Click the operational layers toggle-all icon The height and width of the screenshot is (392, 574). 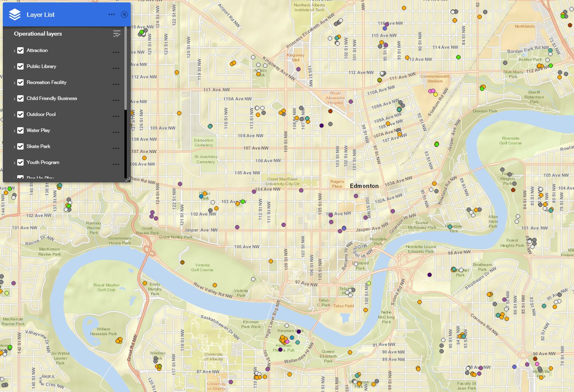click(x=116, y=34)
